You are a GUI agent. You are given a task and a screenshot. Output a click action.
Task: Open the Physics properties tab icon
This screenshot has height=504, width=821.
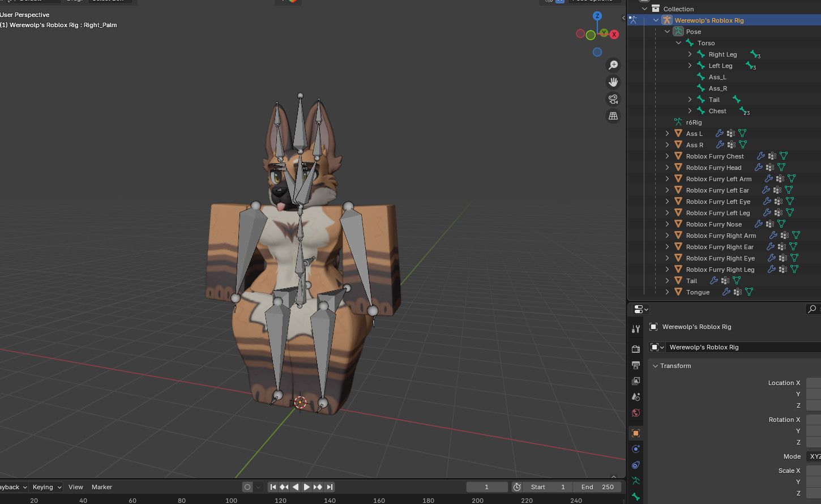(x=636, y=449)
